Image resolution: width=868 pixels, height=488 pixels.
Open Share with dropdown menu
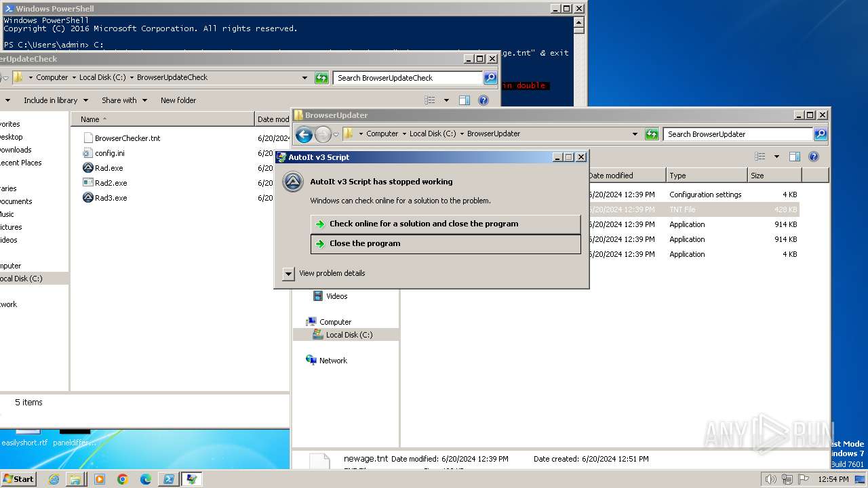click(124, 100)
